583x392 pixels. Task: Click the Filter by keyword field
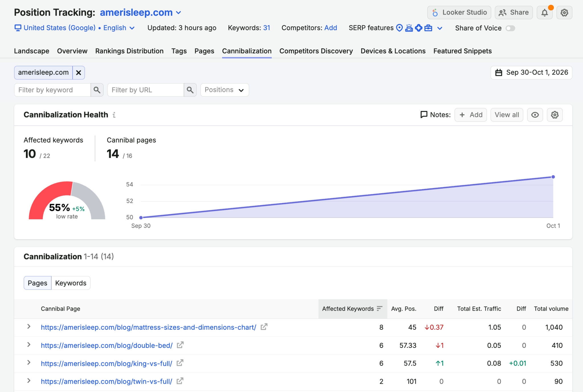[x=52, y=90]
